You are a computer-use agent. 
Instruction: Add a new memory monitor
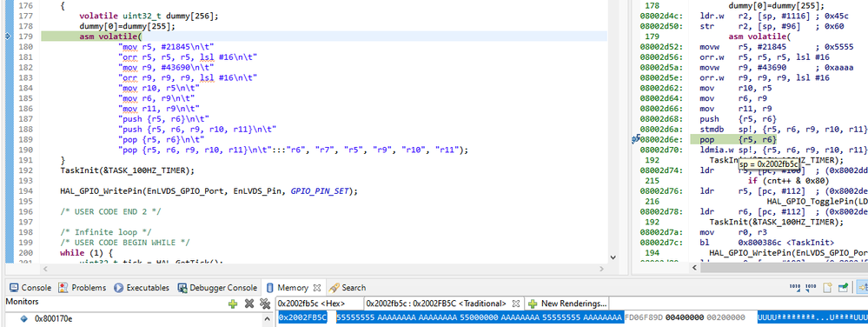233,304
